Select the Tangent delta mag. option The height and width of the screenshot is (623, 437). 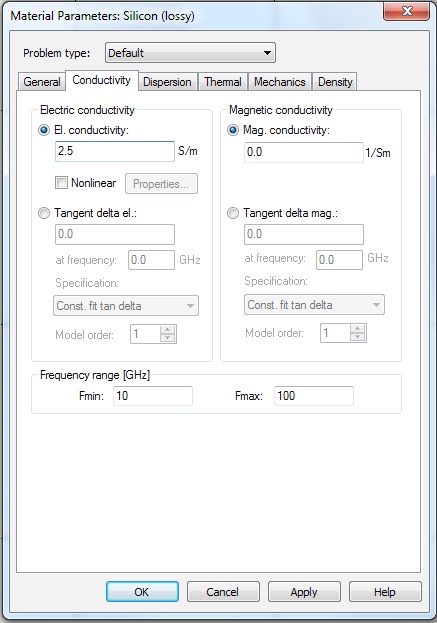coord(233,213)
